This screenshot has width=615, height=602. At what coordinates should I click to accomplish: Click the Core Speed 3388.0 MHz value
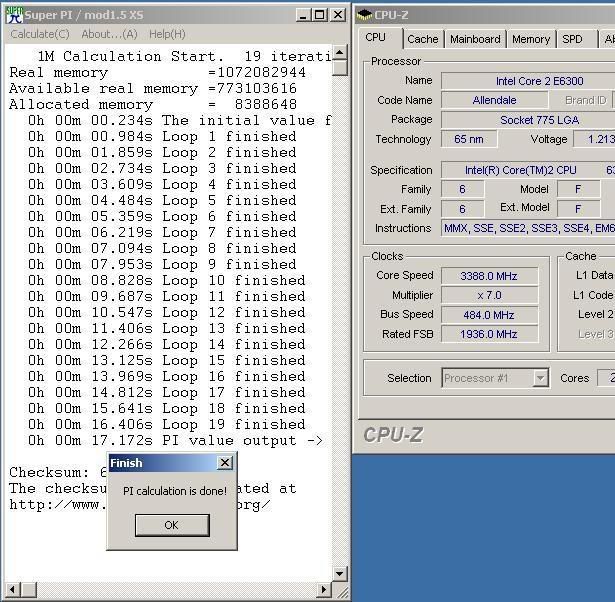click(489, 276)
